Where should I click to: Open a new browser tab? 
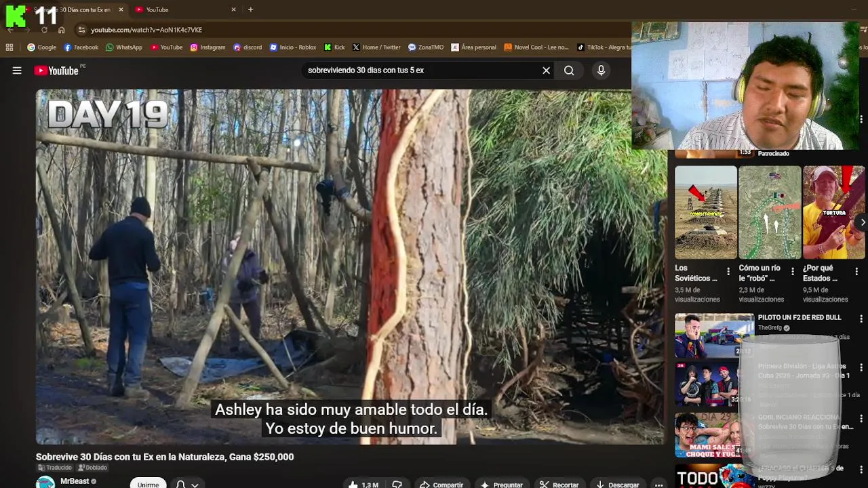pos(250,9)
